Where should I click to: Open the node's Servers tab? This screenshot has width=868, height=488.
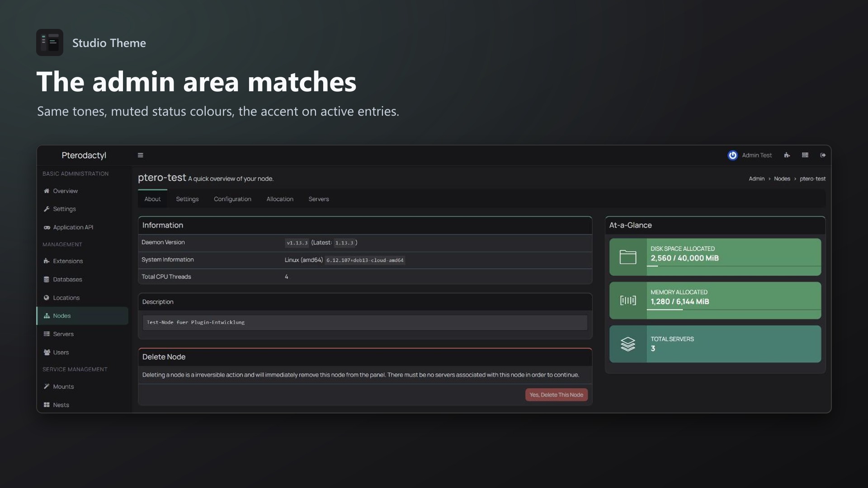point(319,199)
